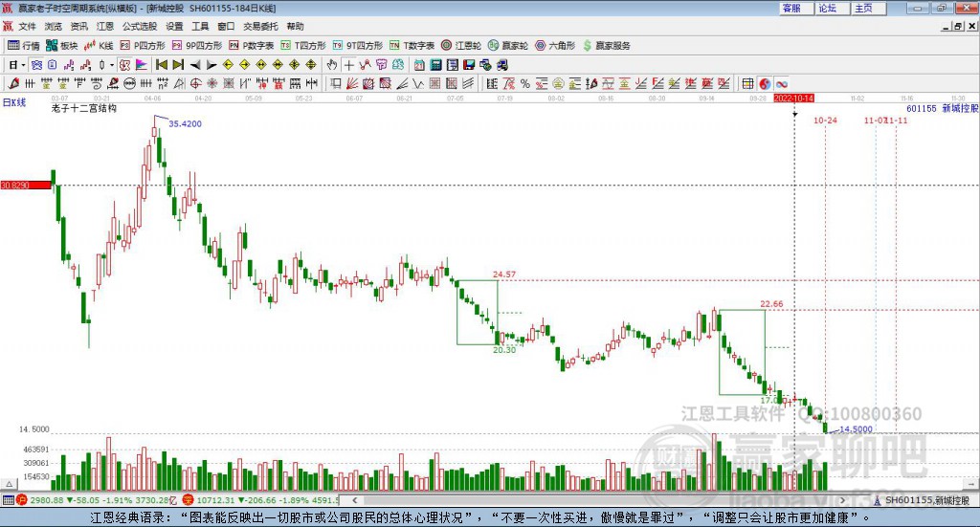Select the round gold 金 tool
Screen dimensions: 980x527
click(x=558, y=83)
